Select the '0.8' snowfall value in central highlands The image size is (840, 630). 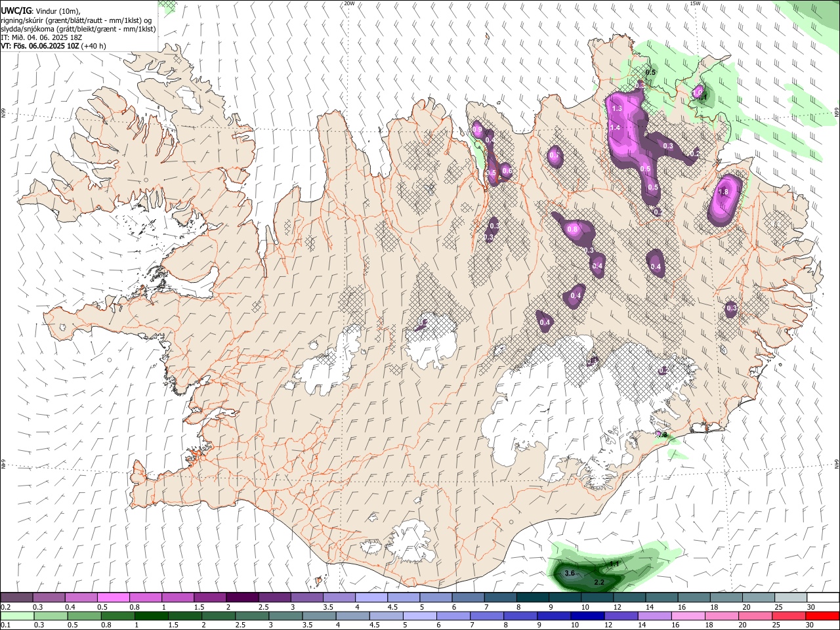tap(572, 230)
